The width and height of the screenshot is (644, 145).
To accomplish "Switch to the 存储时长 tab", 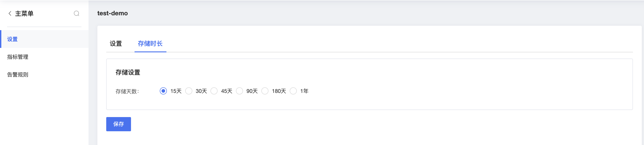I will pos(150,44).
